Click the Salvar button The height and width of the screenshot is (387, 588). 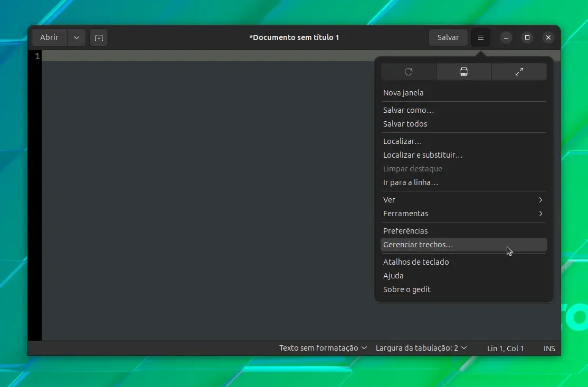(x=448, y=37)
